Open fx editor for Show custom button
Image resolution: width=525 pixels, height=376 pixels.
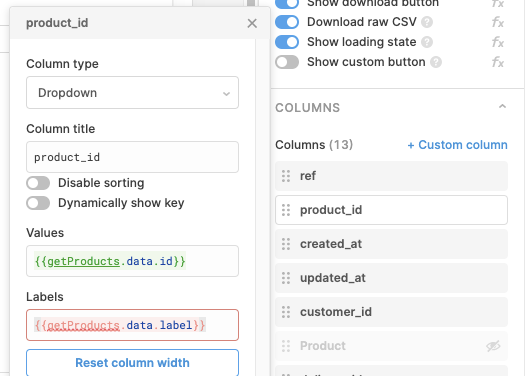tap(498, 62)
